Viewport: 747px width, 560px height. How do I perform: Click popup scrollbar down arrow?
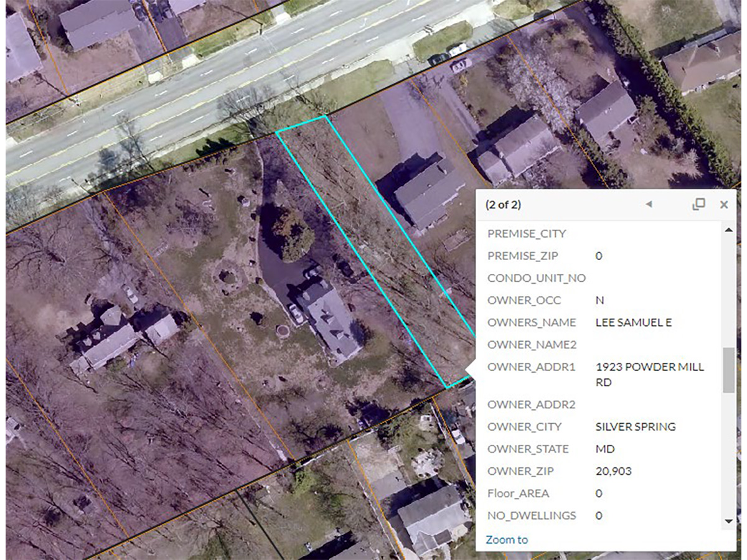728,520
